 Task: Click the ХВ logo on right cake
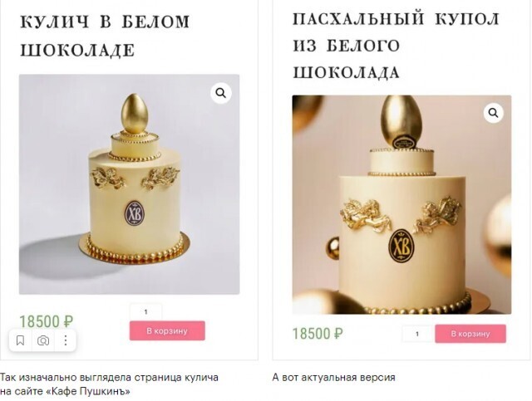pos(401,246)
